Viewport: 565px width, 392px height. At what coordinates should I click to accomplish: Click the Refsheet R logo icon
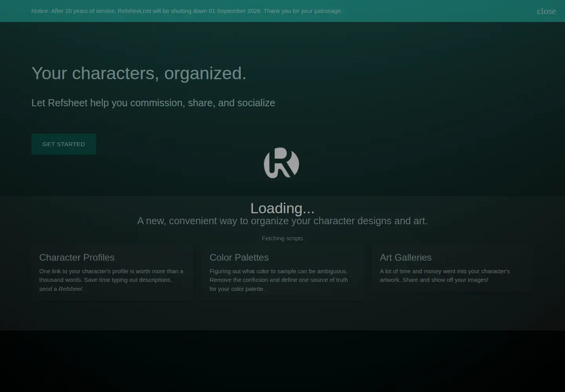click(281, 163)
